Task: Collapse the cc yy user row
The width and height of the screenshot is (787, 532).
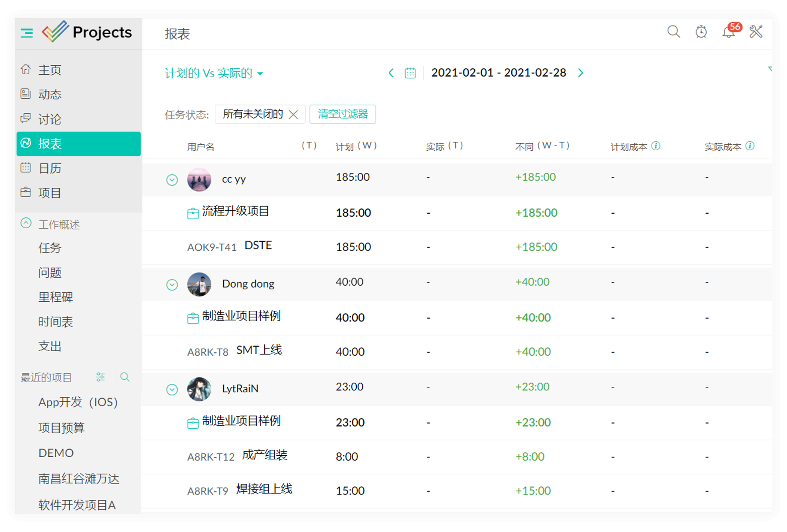Action: click(172, 180)
